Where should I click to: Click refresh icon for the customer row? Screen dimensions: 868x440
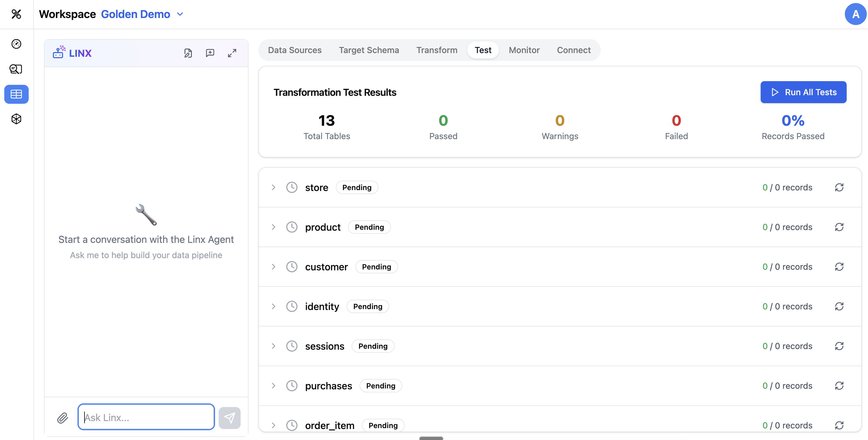click(x=839, y=267)
